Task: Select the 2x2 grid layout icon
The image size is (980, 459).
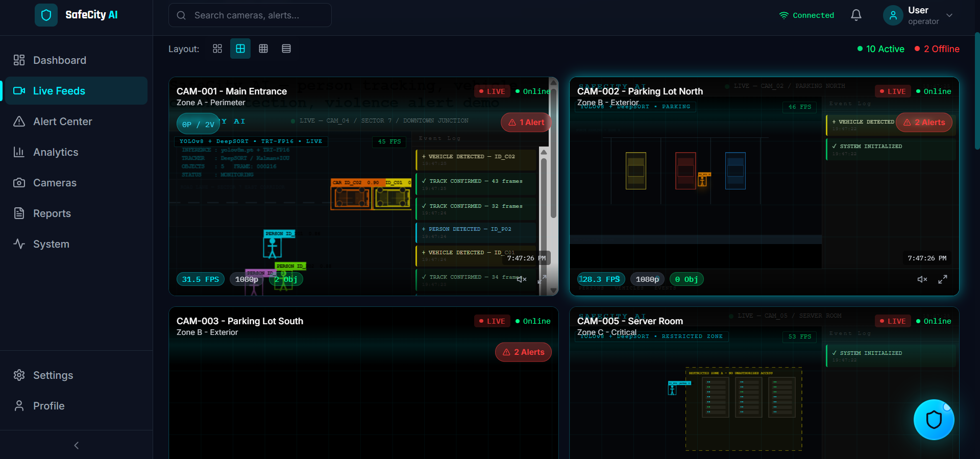Action: [x=240, y=49]
